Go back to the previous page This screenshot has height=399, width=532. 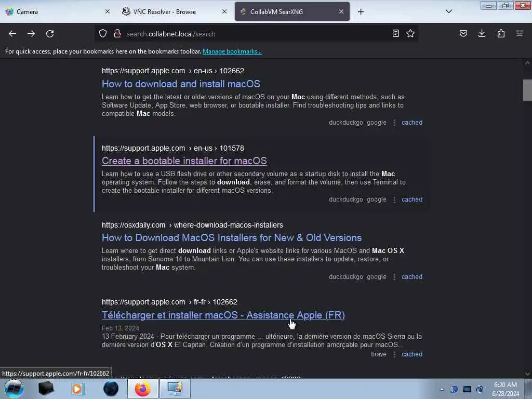tap(12, 34)
